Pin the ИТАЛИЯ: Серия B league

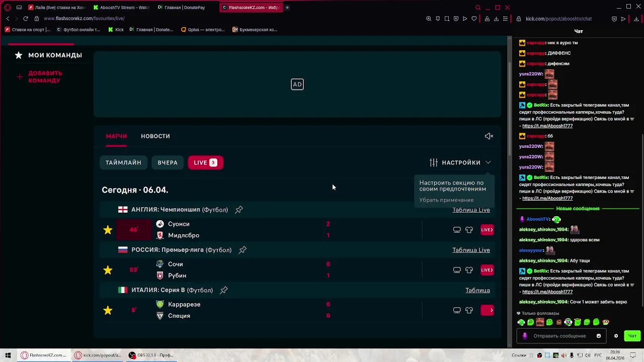coord(224,290)
